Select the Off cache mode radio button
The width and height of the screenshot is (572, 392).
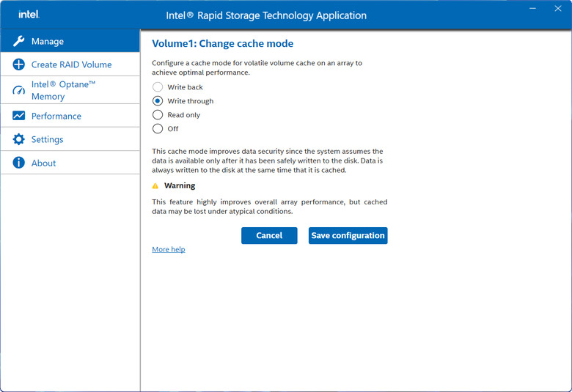(x=158, y=128)
